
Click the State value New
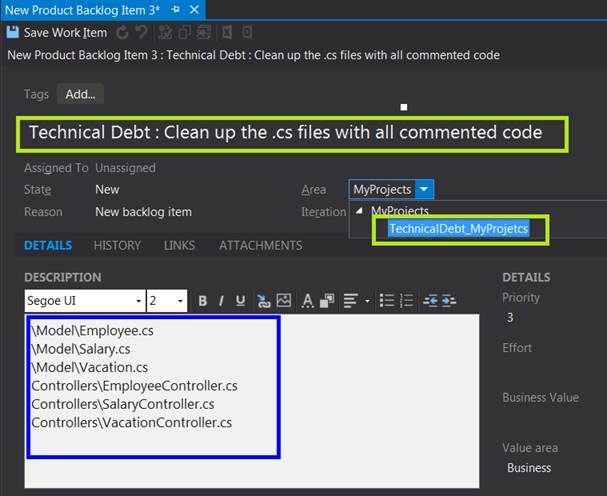(107, 190)
